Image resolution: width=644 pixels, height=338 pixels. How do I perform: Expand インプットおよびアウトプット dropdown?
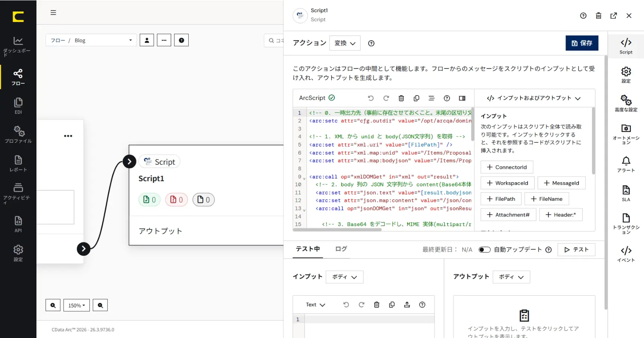534,98
